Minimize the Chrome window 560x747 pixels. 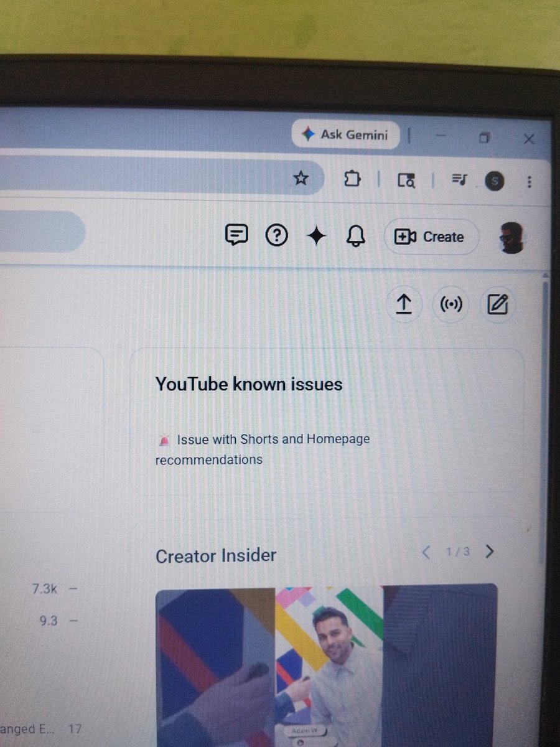(441, 136)
